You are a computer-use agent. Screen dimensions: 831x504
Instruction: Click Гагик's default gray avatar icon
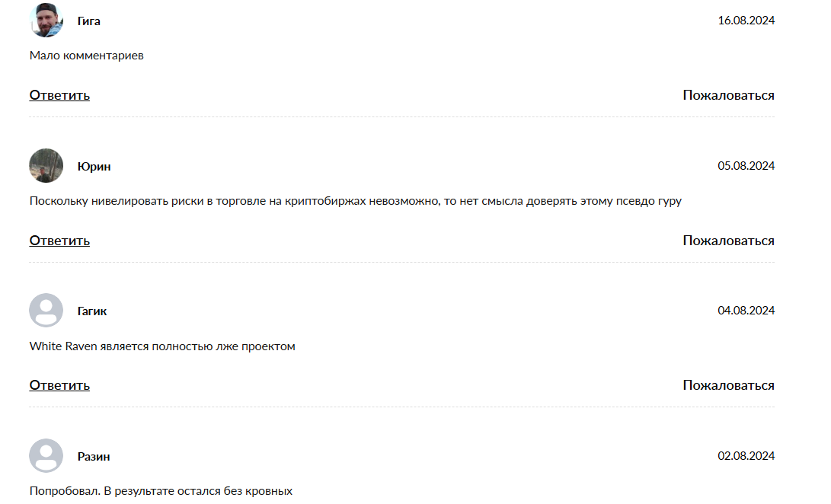pyautogui.click(x=46, y=310)
